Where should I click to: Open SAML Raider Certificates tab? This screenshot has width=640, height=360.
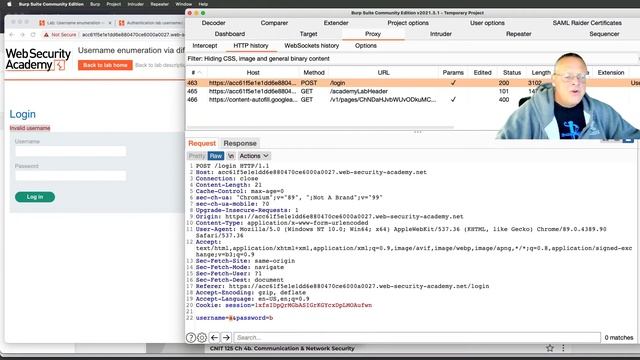click(x=587, y=23)
